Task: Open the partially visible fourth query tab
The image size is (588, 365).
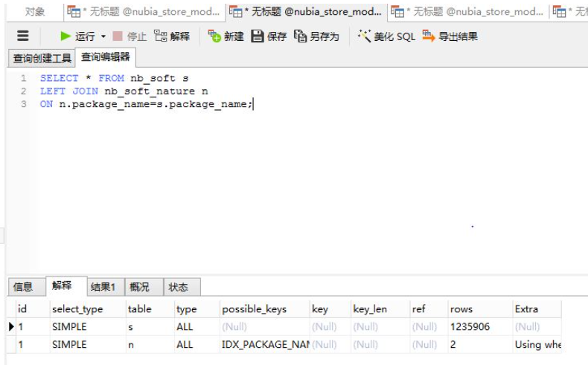Action: pyautogui.click(x=569, y=12)
